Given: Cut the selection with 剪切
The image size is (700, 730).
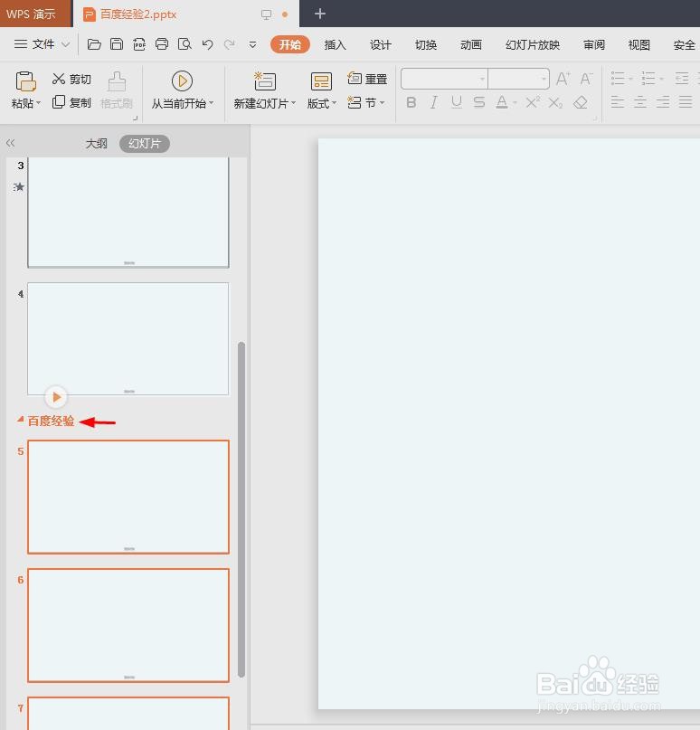Looking at the screenshot, I should click(71, 79).
